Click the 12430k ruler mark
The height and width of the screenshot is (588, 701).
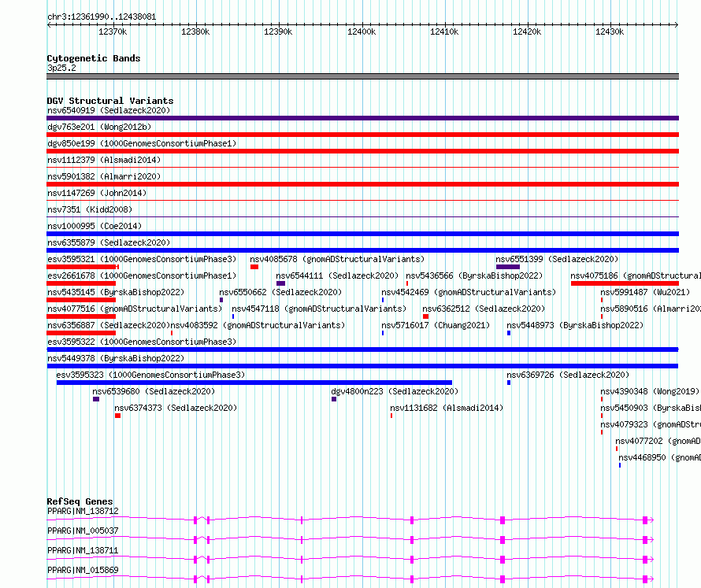click(x=610, y=31)
